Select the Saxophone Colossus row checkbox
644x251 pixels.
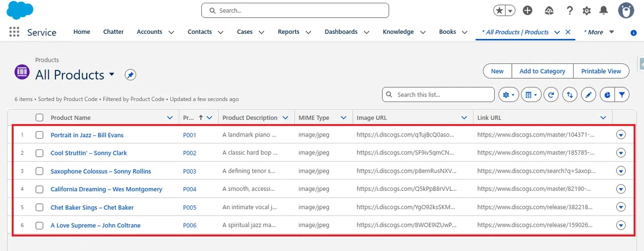pyautogui.click(x=39, y=171)
